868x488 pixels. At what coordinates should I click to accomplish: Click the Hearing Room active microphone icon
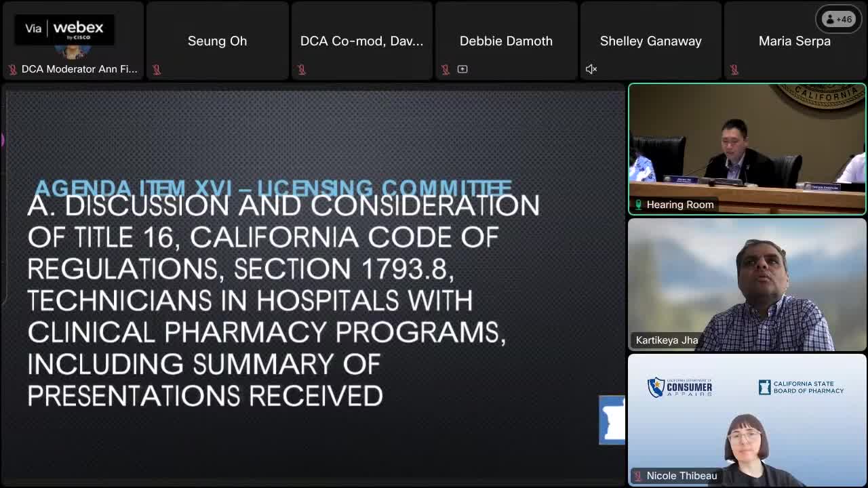(638, 205)
